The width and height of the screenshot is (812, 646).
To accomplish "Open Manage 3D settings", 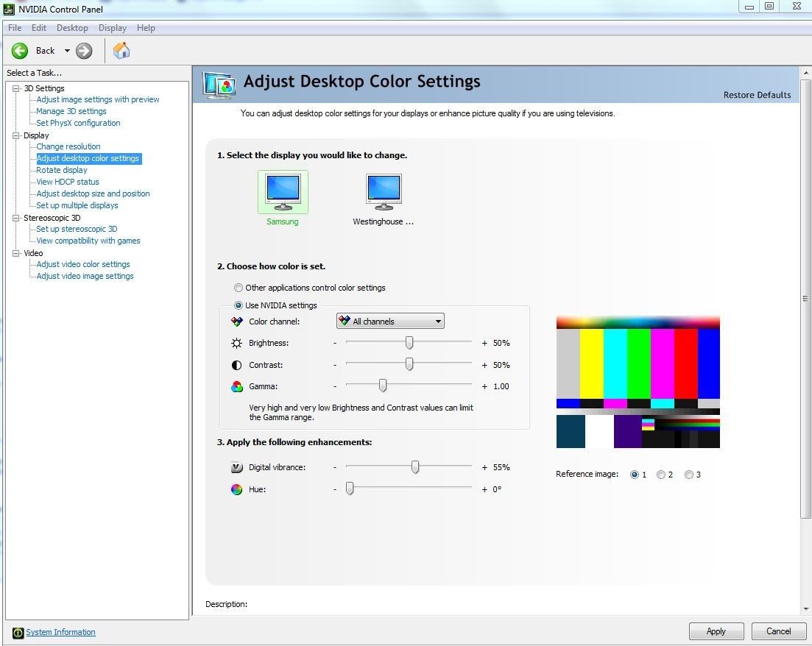I will tap(71, 111).
